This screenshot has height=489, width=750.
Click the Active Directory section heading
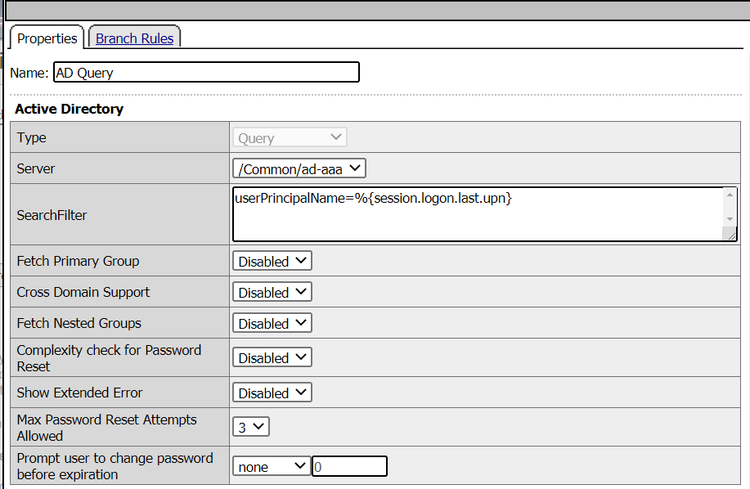(69, 108)
